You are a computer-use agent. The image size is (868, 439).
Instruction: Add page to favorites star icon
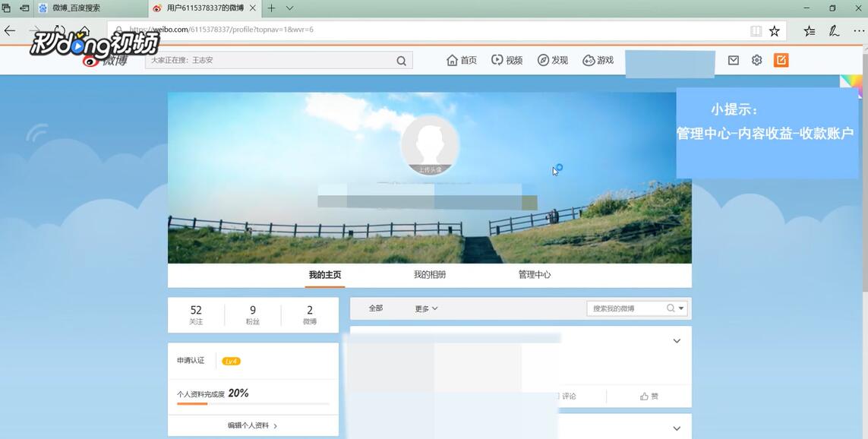775,31
